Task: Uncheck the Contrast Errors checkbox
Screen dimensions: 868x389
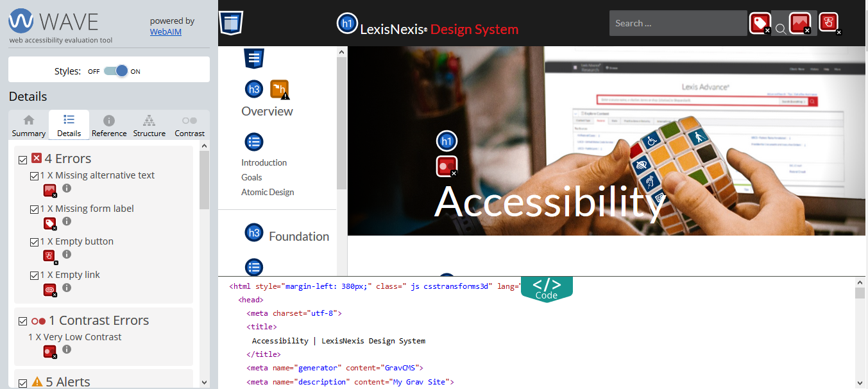Action: click(x=23, y=321)
